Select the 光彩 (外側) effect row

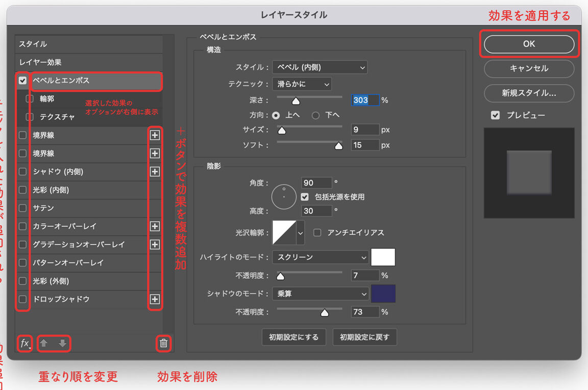tap(89, 281)
